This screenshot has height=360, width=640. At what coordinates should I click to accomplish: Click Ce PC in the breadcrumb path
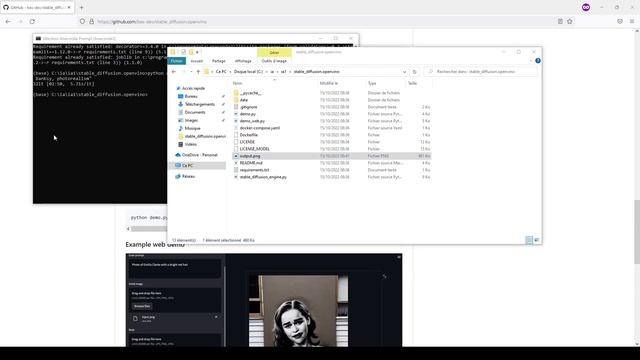click(221, 72)
